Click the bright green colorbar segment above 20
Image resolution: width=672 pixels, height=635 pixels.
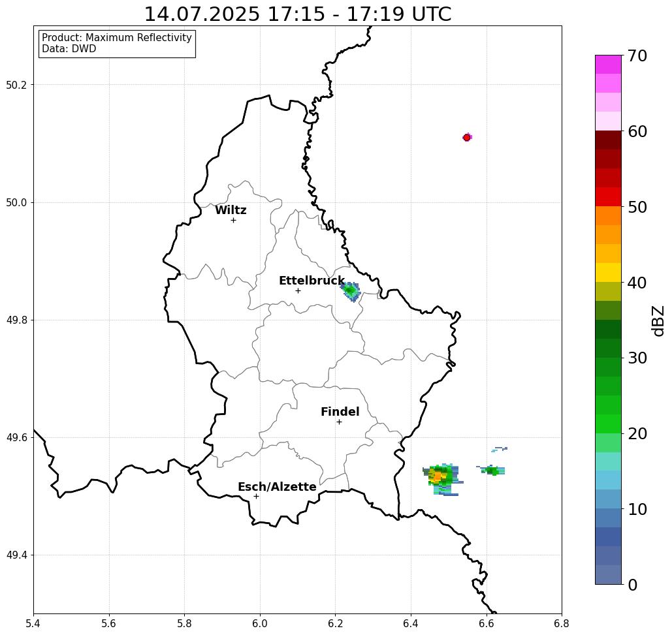608,424
